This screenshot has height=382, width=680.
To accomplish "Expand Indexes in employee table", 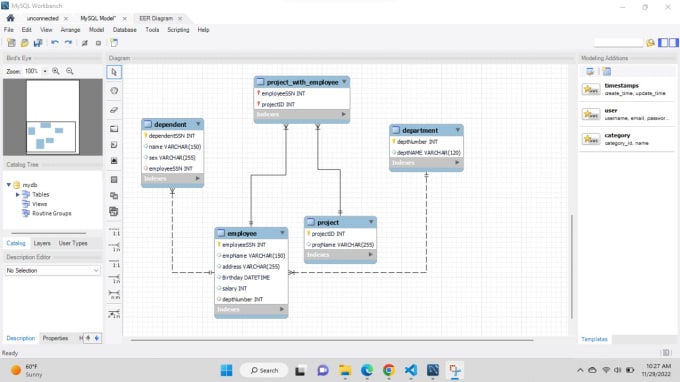I will pos(282,309).
